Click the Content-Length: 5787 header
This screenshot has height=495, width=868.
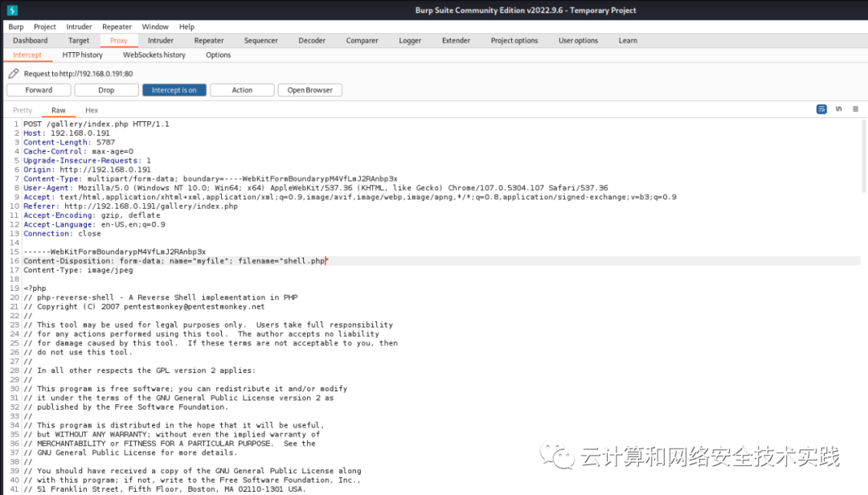69,142
